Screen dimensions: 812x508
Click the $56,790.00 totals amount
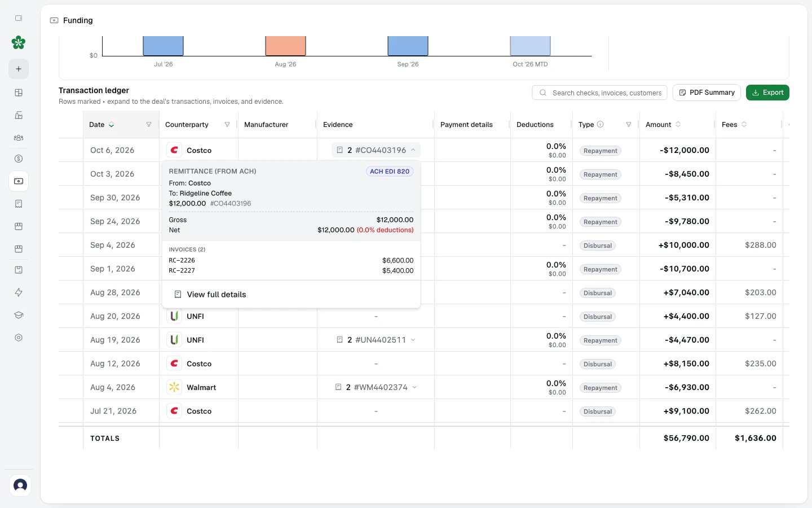click(686, 438)
